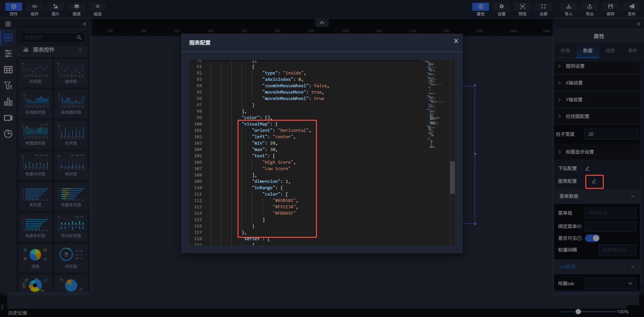The height and width of the screenshot is (317, 644).
Task: Click the 下钻配置 edit pencil icon
Action: [587, 168]
